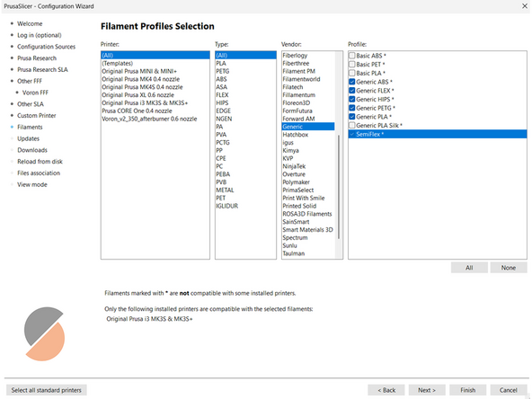This screenshot has height=399, width=532.
Task: Open the Welcome wizard page
Action: [x=30, y=23]
